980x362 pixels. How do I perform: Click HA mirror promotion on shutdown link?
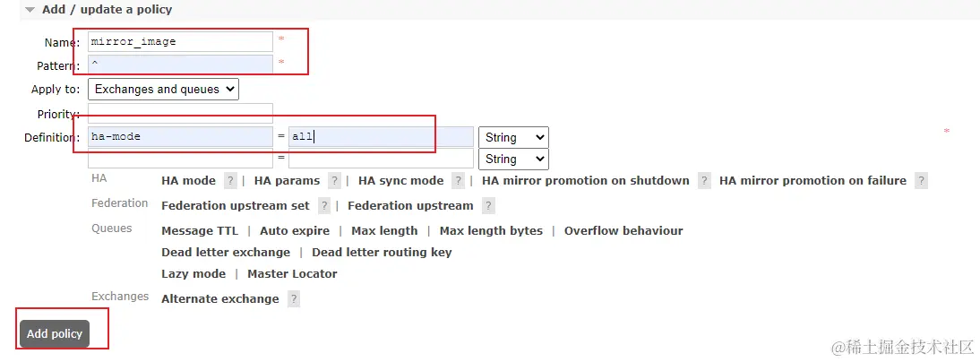(x=586, y=181)
